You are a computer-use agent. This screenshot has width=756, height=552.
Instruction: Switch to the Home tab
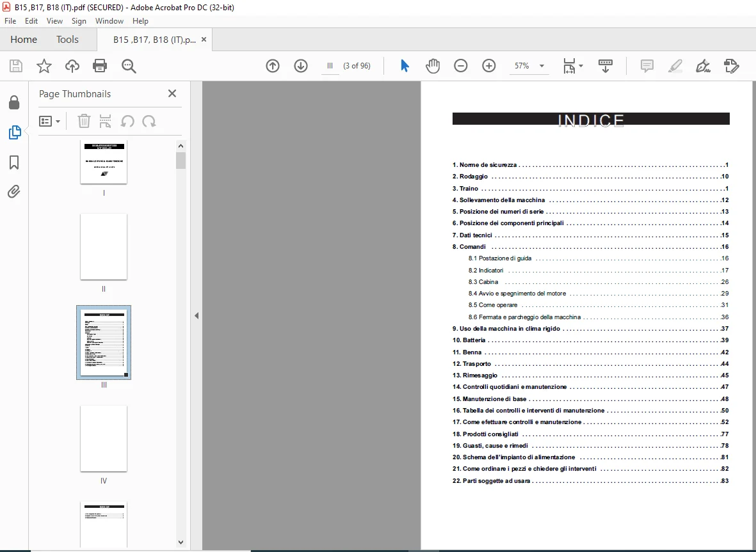click(x=24, y=40)
